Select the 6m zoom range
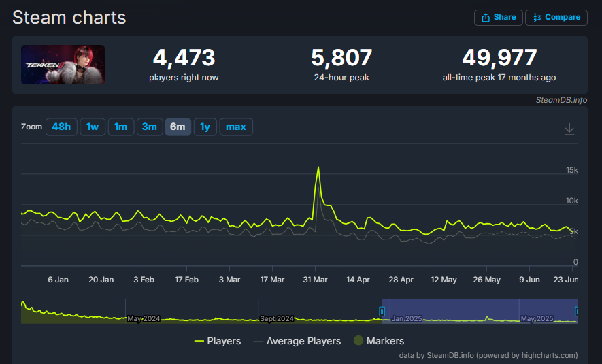 click(178, 127)
